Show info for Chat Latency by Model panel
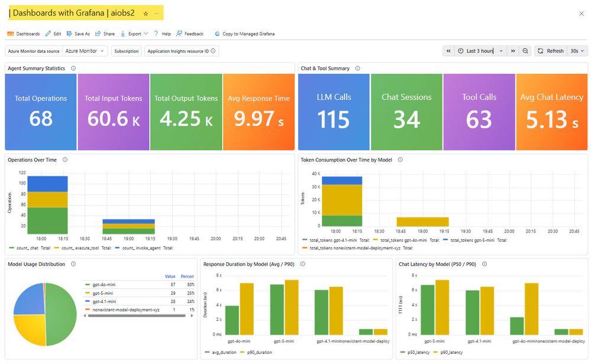This screenshot has width=591, height=364. tap(485, 264)
